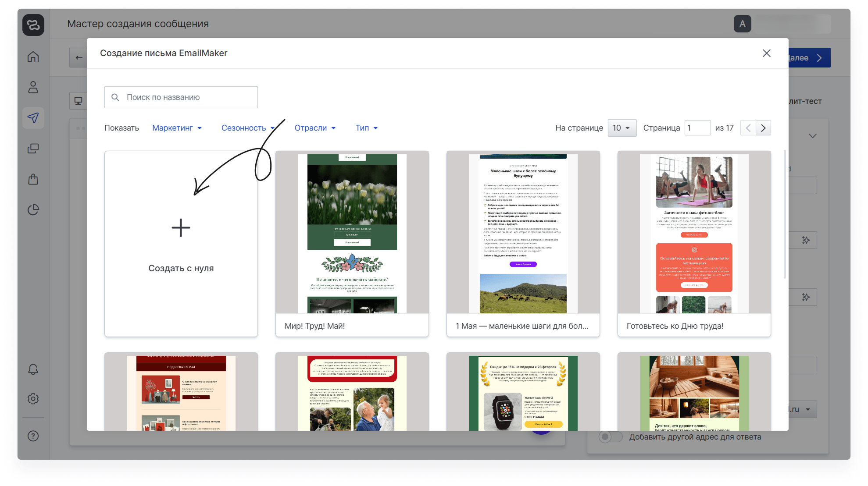
Task: Open the help question mark icon
Action: pyautogui.click(x=33, y=436)
